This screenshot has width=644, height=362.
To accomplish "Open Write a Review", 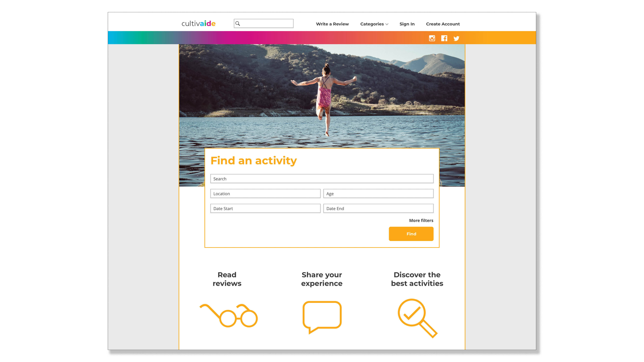I will [x=332, y=24].
